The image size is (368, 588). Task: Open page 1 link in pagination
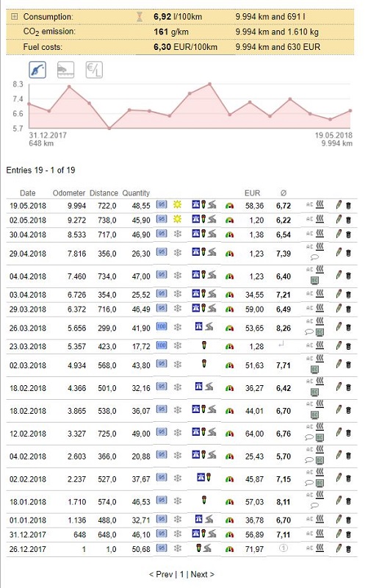click(181, 574)
